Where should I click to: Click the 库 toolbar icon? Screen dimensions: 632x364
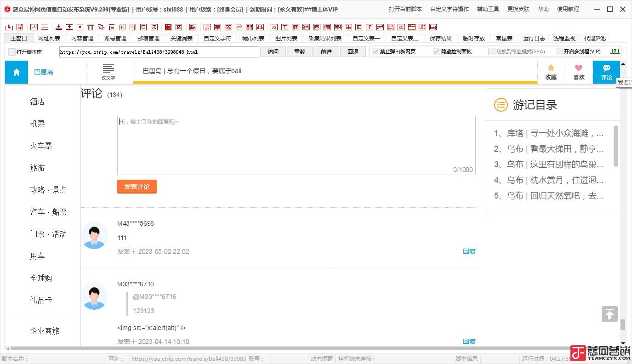[401, 27]
